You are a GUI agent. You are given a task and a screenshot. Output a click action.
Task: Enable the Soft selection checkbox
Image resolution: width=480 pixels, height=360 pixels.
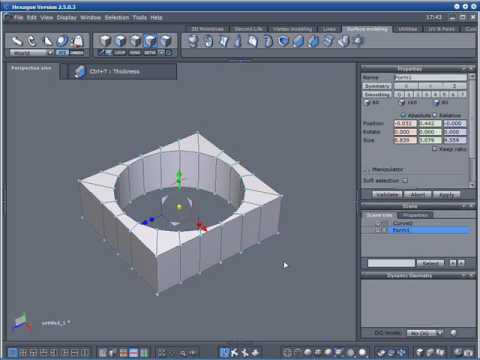pos(404,181)
